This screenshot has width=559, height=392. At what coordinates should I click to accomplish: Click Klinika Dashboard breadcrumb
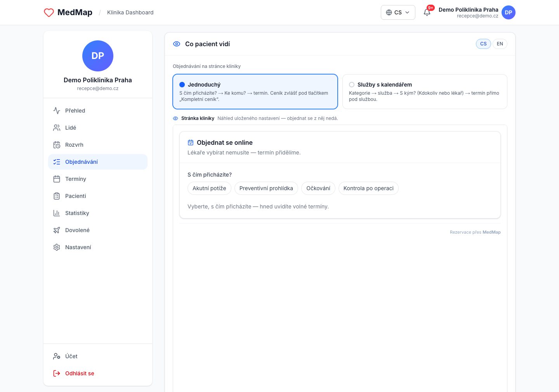tap(130, 12)
